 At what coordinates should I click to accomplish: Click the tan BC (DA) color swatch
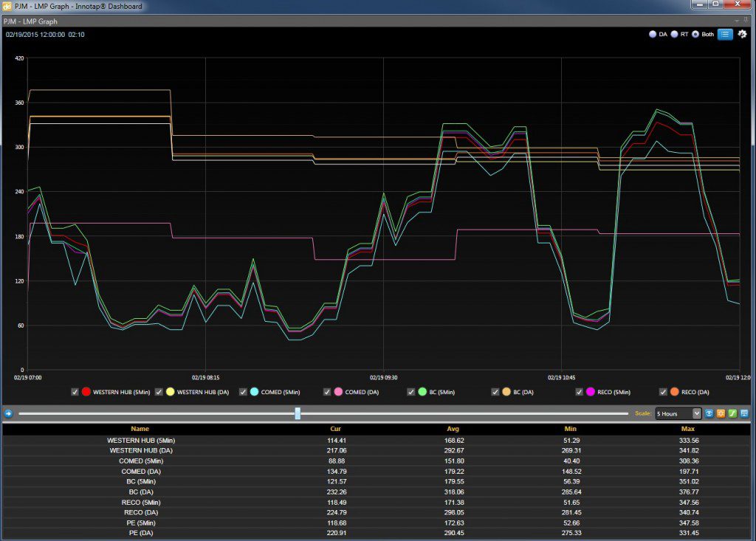(506, 392)
